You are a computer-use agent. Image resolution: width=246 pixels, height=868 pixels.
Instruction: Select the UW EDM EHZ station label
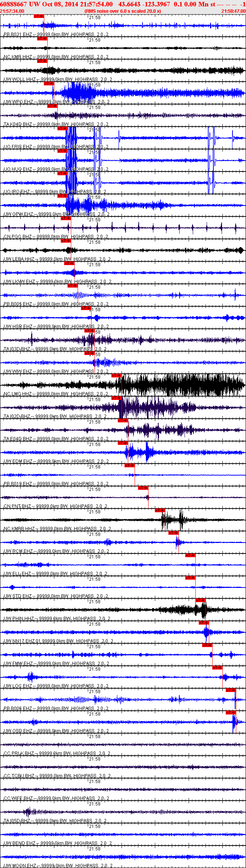(56, 461)
